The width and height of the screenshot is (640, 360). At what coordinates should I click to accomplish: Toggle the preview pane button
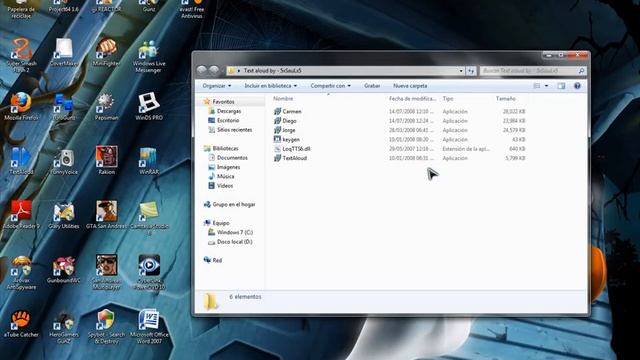click(561, 86)
